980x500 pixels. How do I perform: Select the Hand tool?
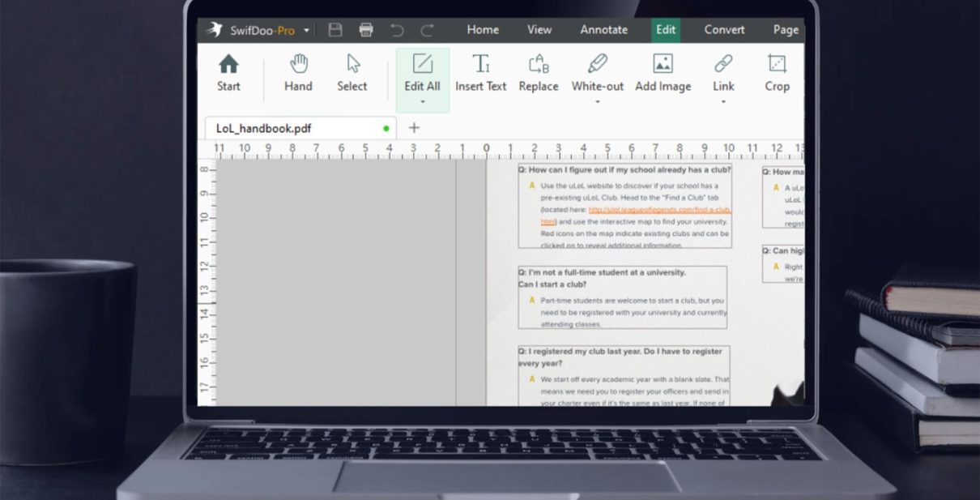click(298, 73)
